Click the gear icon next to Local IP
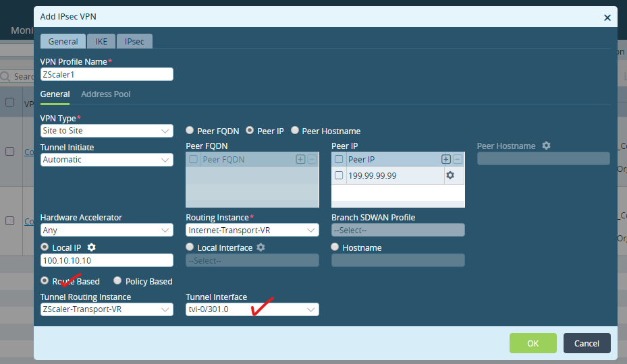 click(x=92, y=248)
